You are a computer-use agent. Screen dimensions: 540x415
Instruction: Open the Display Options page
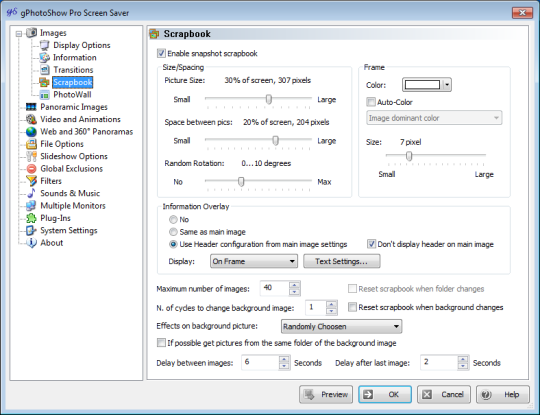tap(82, 45)
